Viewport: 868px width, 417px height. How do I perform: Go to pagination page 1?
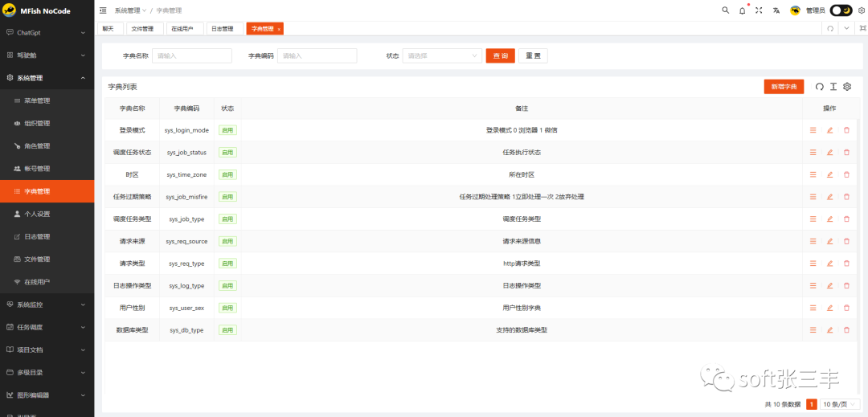[x=812, y=404]
